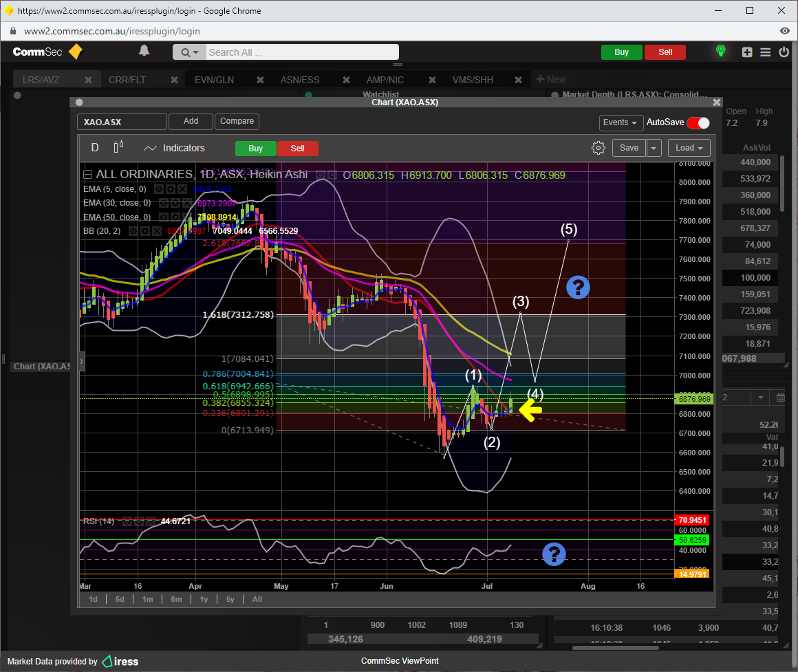The width and height of the screenshot is (798, 672).
Task: Open the candlestick chart style selector
Action: (118, 147)
